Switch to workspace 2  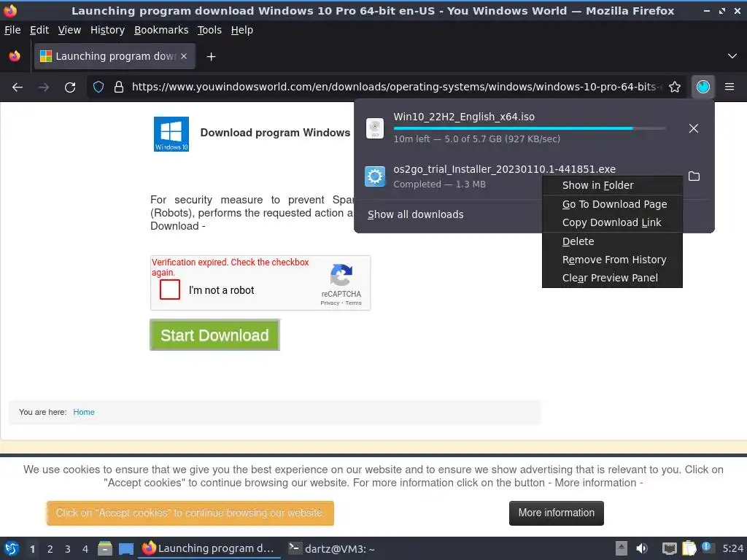pos(50,549)
